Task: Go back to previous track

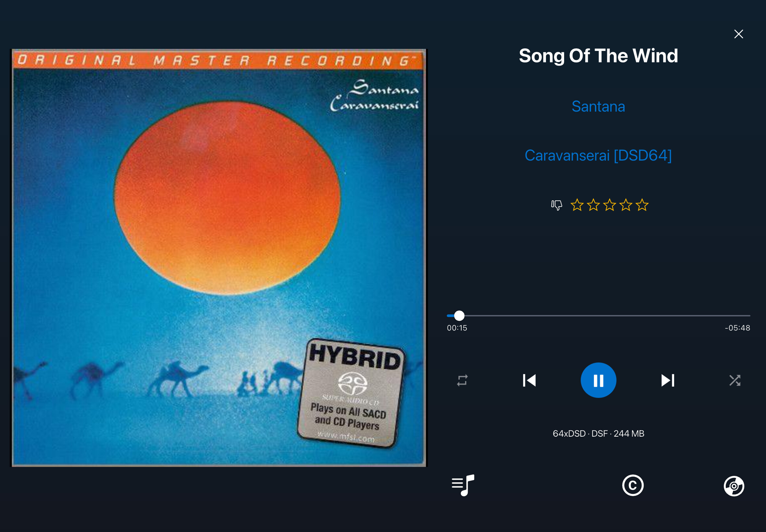Action: 529,380
